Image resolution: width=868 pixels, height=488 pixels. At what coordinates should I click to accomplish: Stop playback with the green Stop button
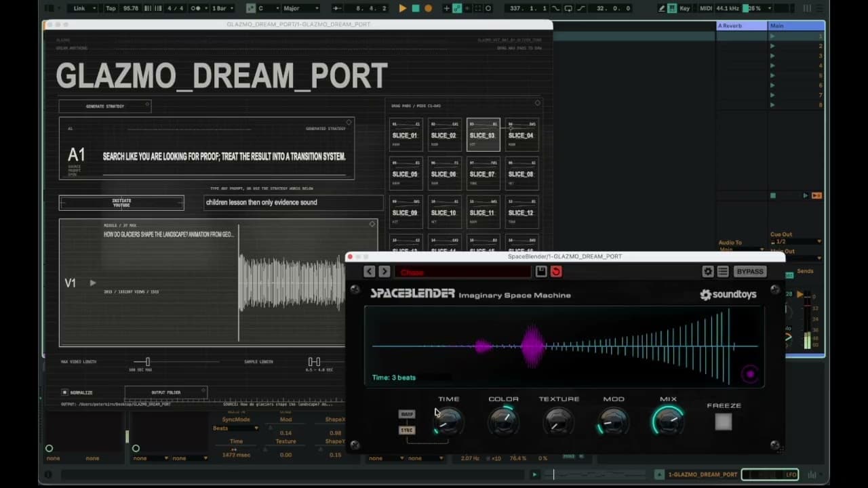tap(416, 8)
